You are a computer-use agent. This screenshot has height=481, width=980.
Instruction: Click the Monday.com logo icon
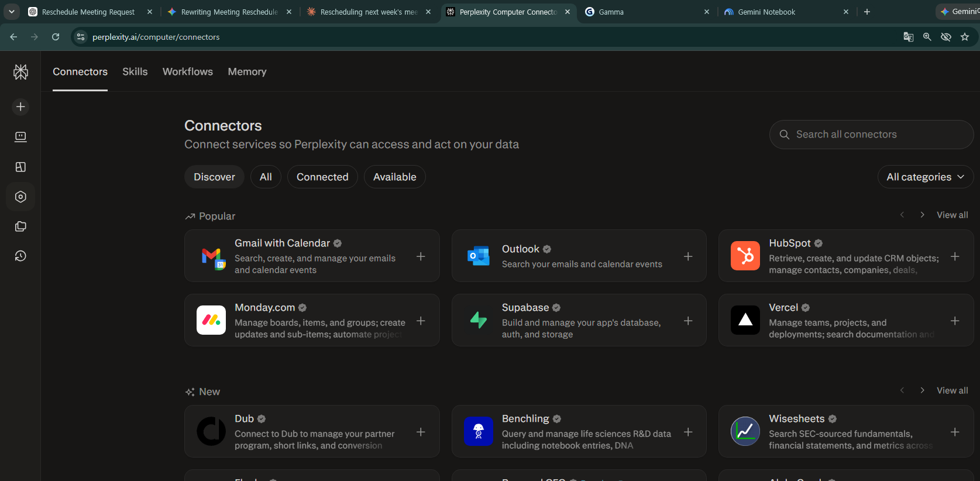point(211,320)
